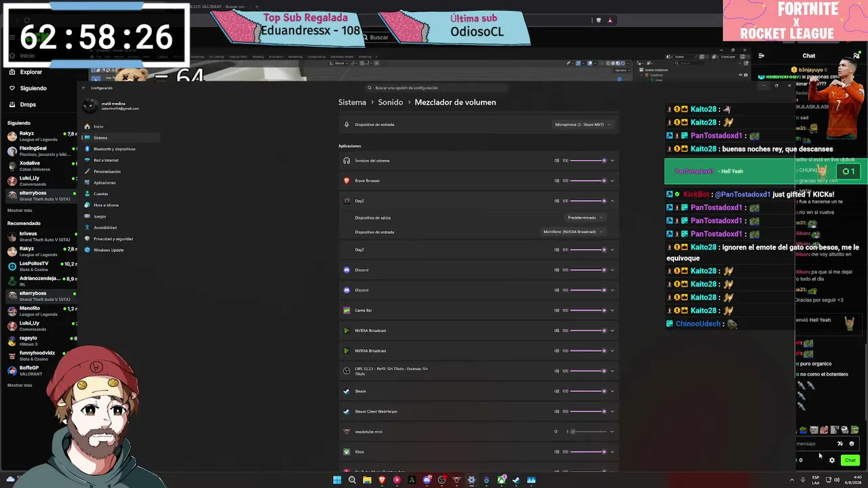The height and width of the screenshot is (488, 868).
Task: Toggle mute for veadotube mini
Action: click(x=556, y=432)
